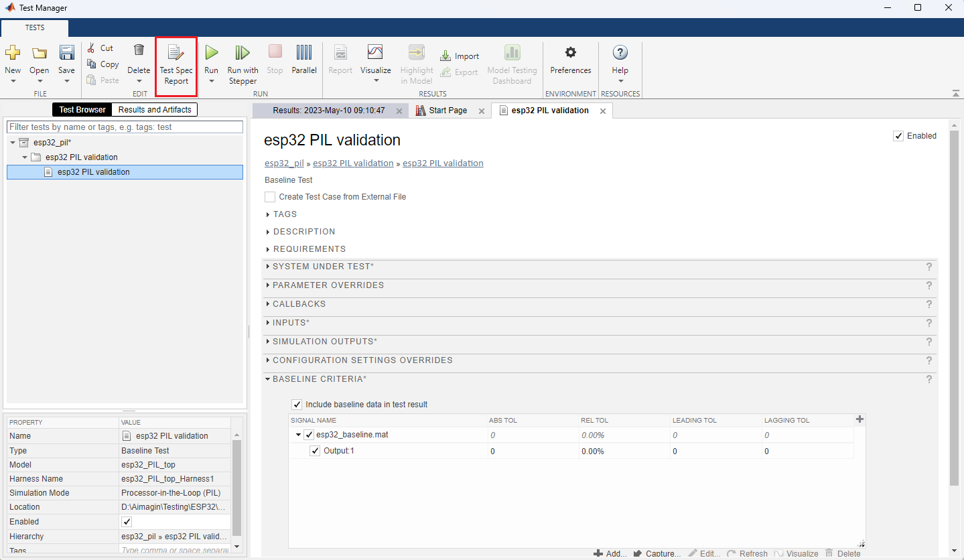Click ABS TOL cell for Output:1
The width and height of the screenshot is (964, 560).
point(533,451)
